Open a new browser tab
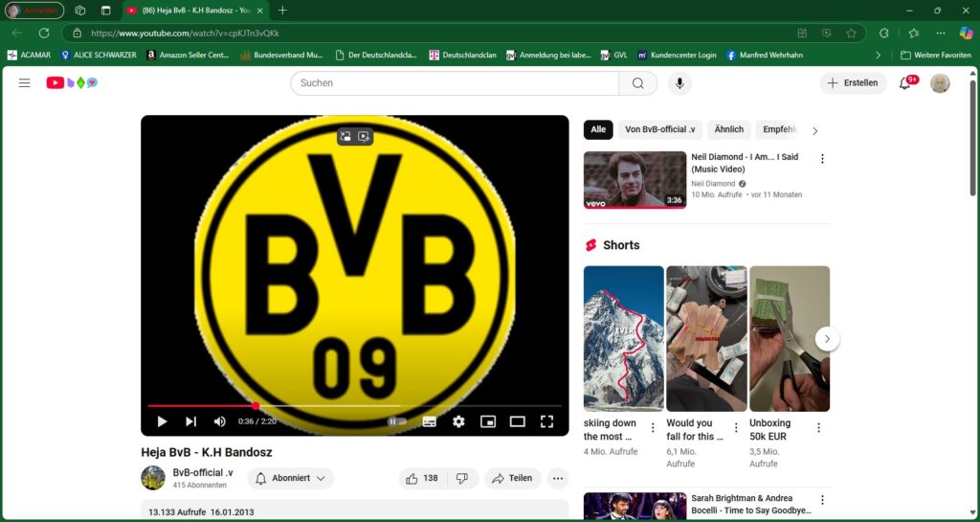This screenshot has height=522, width=980. (x=282, y=11)
